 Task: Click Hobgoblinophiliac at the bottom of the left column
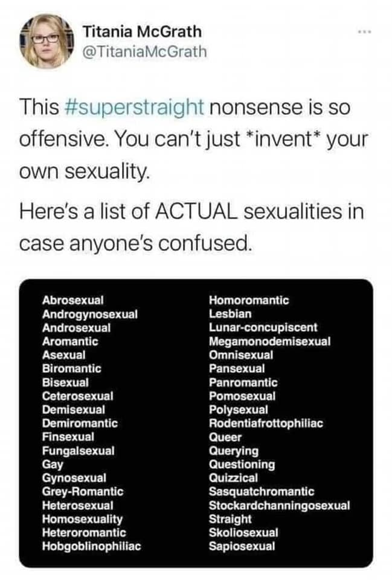coord(91,546)
